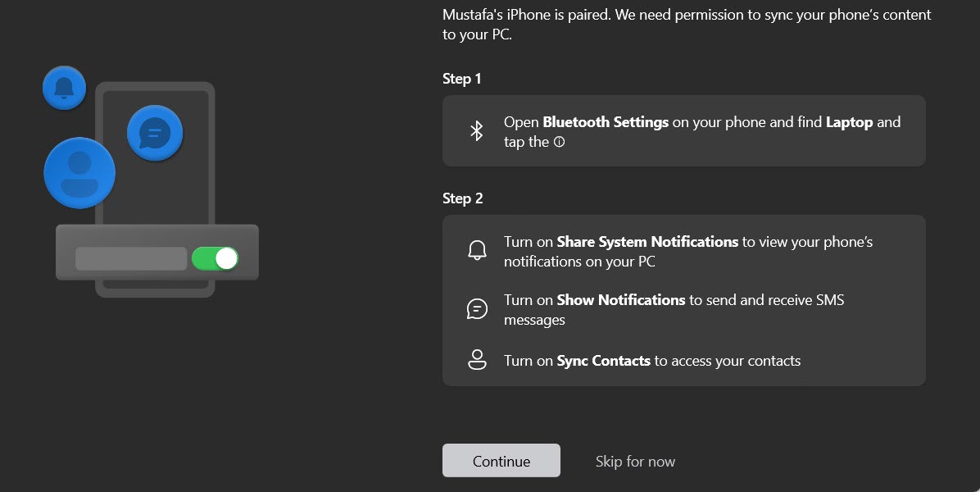This screenshot has height=492, width=980.
Task: Click the gray search bar in the illustration
Action: pyautogui.click(x=129, y=257)
